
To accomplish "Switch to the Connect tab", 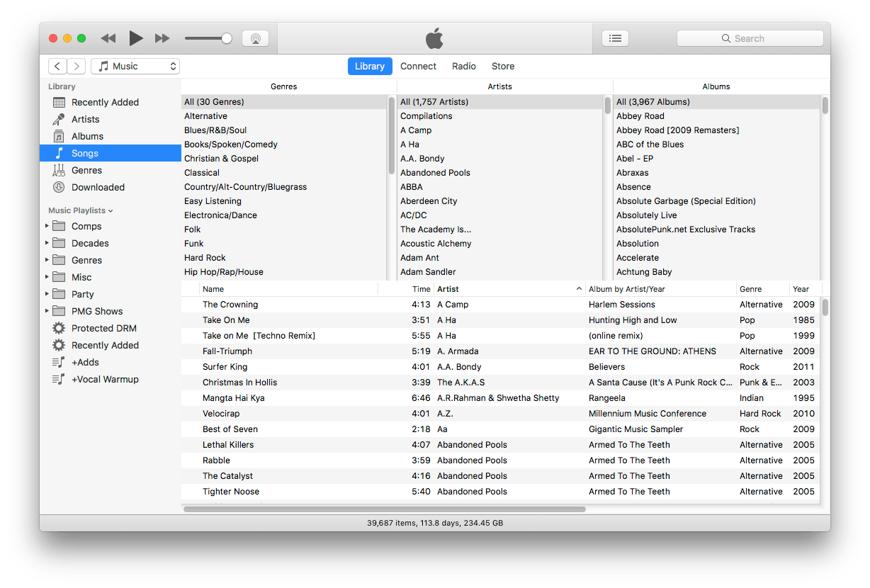I will coord(418,66).
